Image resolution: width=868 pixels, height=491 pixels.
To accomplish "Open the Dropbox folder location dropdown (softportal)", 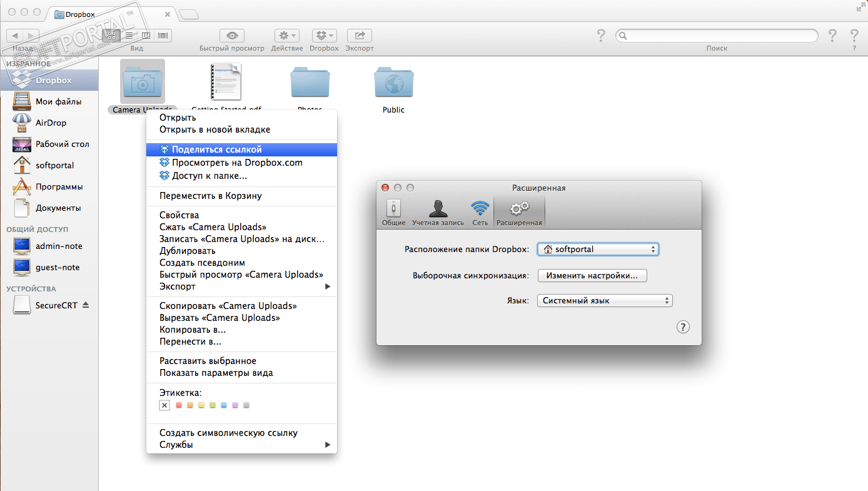I will 598,249.
